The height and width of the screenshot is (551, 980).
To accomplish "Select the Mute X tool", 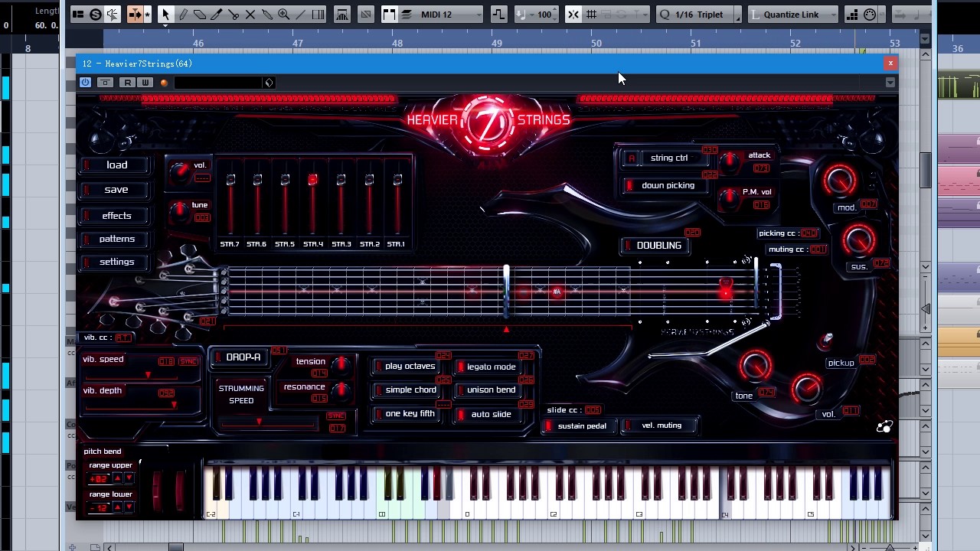I will point(250,14).
